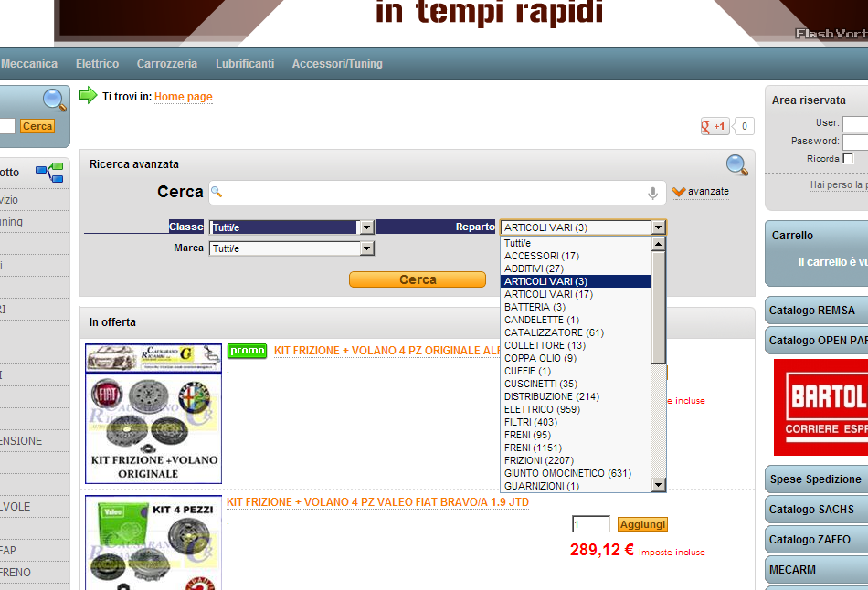Screen dimensions: 868x590
Task: Open Catalogo SACHS
Action: click(x=817, y=510)
